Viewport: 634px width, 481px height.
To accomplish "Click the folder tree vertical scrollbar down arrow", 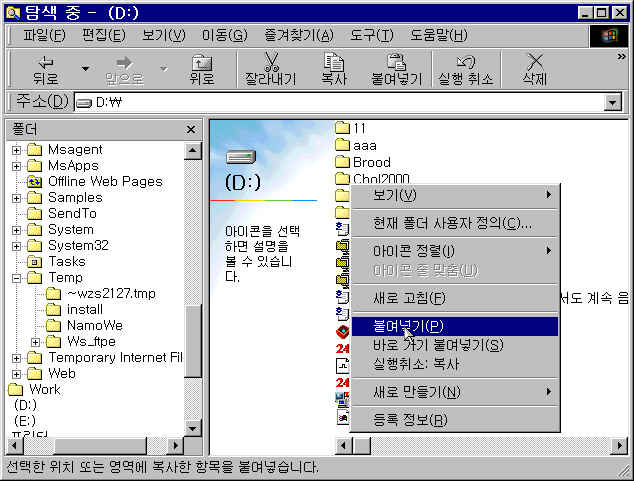I will tap(193, 428).
